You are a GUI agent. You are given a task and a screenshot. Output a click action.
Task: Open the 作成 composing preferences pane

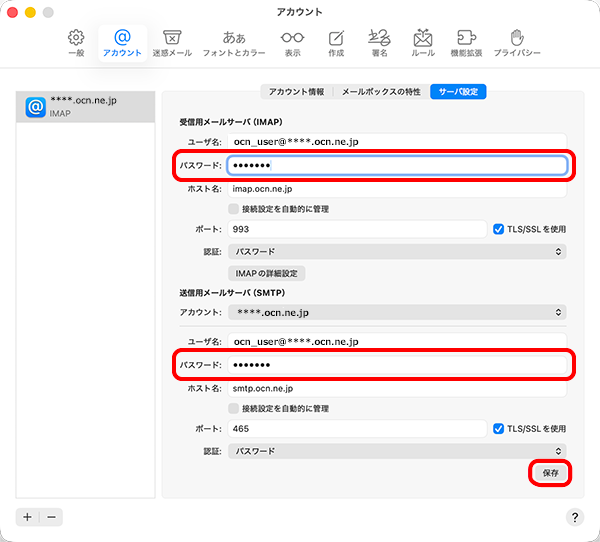click(336, 42)
